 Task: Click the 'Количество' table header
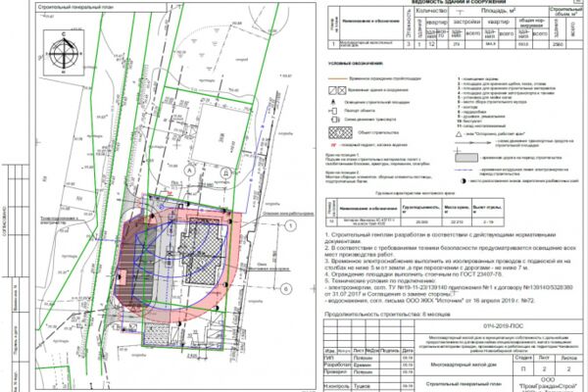(x=431, y=11)
